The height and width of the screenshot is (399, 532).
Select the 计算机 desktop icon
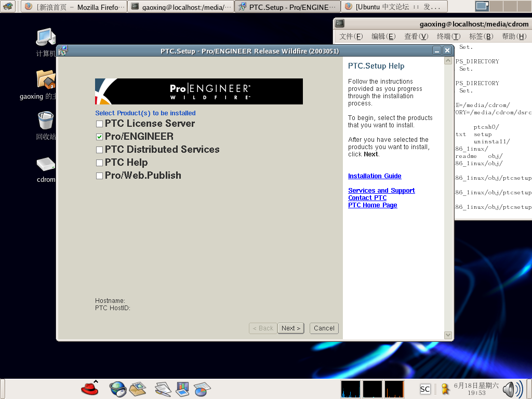pyautogui.click(x=46, y=43)
